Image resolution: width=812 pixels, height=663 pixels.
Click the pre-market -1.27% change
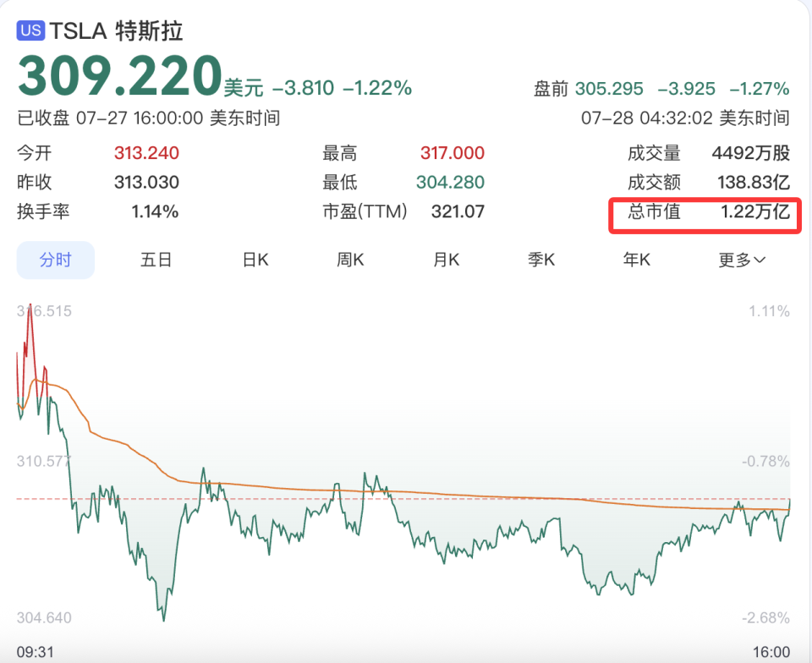(760, 89)
